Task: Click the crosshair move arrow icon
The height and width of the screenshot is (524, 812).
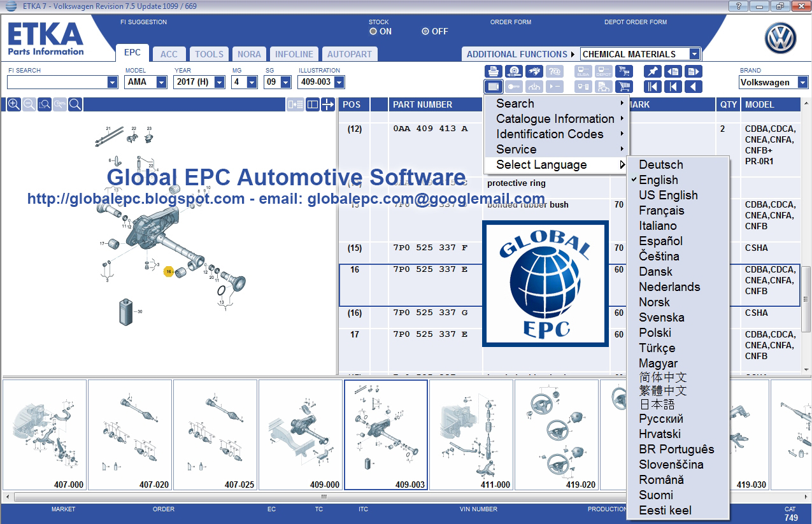Action: tap(327, 104)
